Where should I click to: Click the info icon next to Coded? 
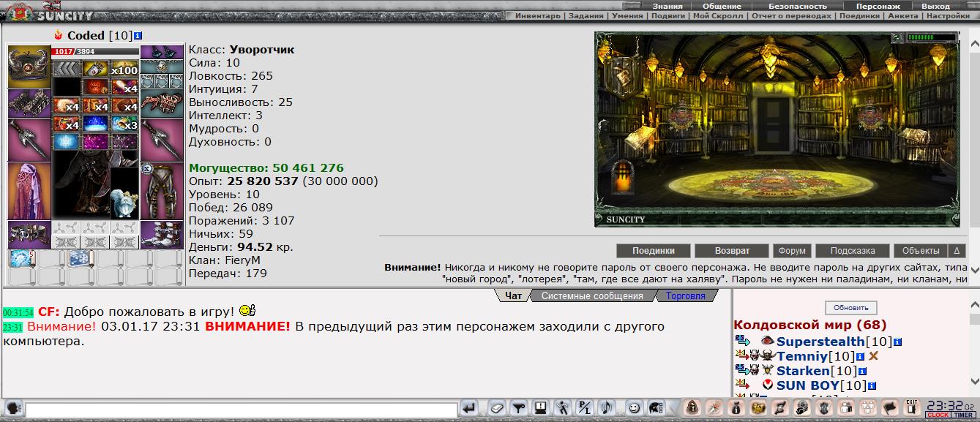click(138, 35)
